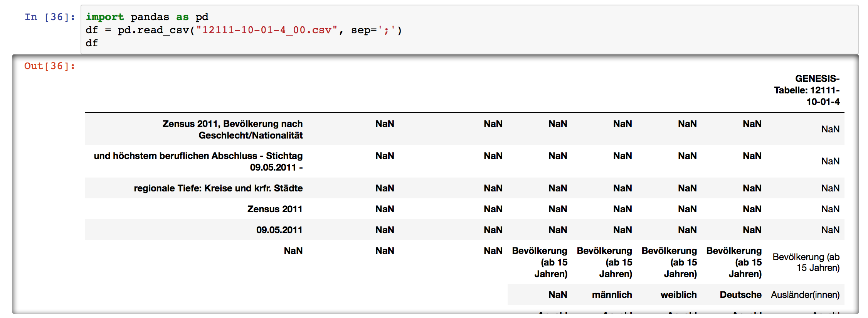The width and height of the screenshot is (868, 318).
Task: Click the 'männlich' table cell
Action: pos(612,295)
